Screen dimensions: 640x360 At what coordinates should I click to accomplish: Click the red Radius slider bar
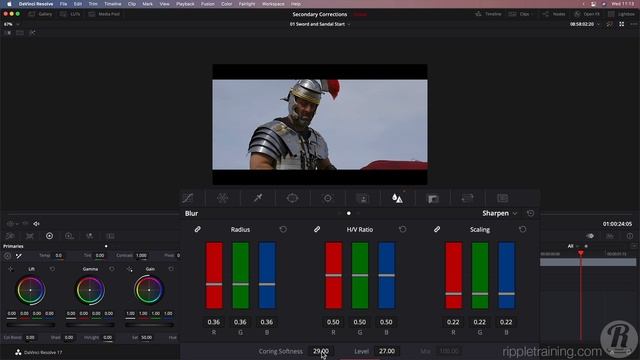(x=214, y=276)
